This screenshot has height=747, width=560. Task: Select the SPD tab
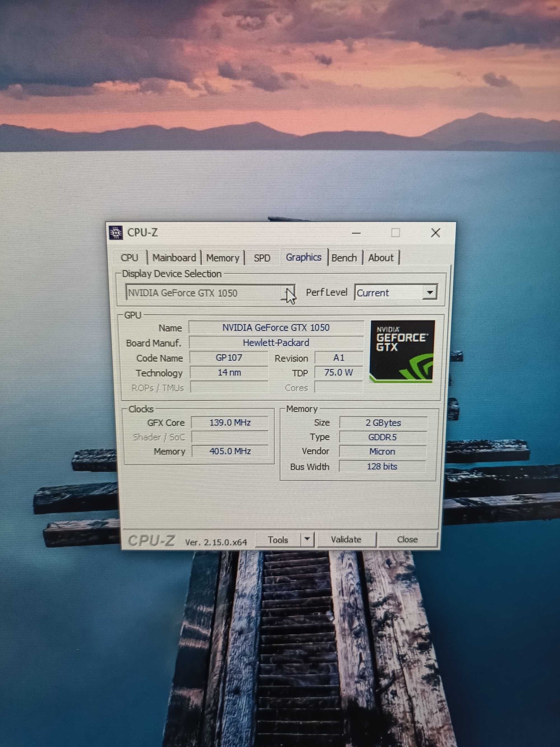pyautogui.click(x=262, y=258)
